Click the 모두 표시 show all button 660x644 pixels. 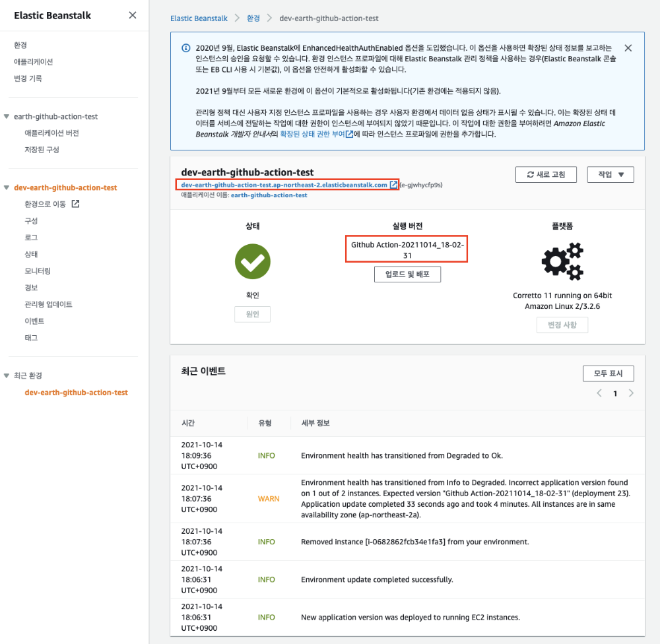click(609, 373)
